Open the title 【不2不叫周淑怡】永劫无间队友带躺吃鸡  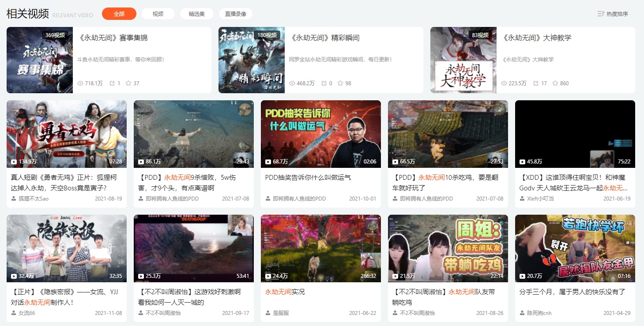444,297
